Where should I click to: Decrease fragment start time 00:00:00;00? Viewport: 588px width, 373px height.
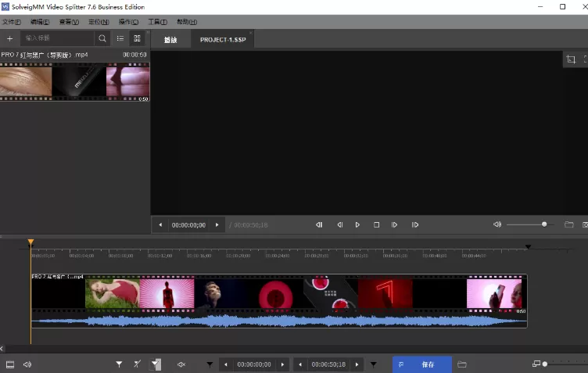pos(226,364)
